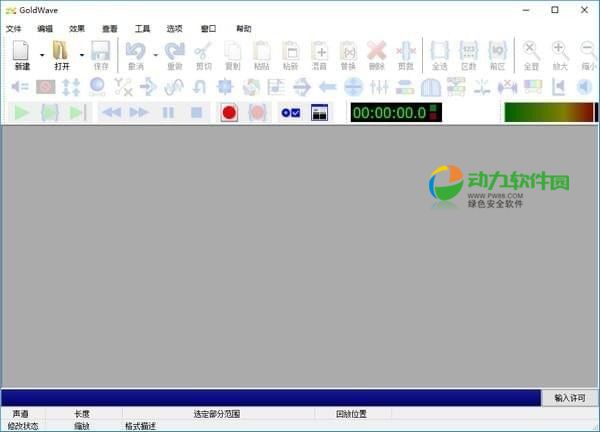The image size is (600, 432).
Task: Pause playback with the pause button
Action: [168, 112]
